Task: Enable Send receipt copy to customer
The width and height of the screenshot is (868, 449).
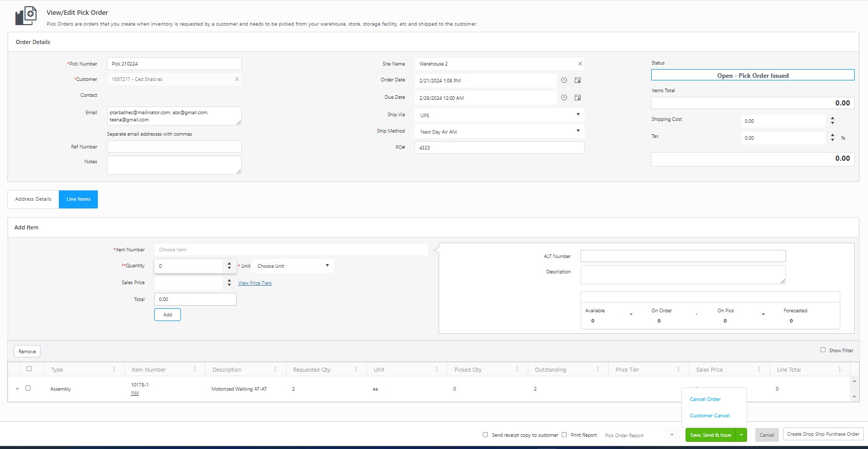Action: (x=485, y=435)
